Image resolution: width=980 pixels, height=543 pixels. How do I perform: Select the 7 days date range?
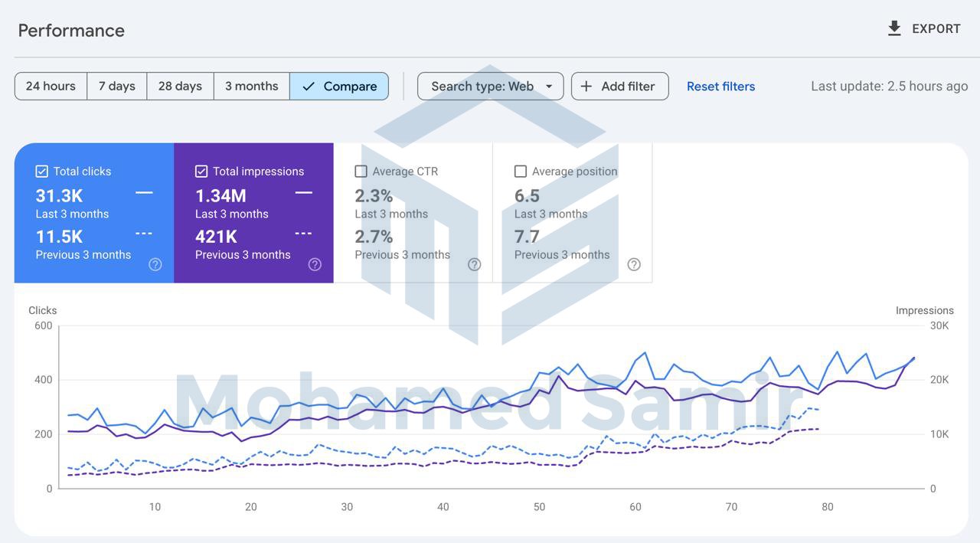click(x=116, y=87)
